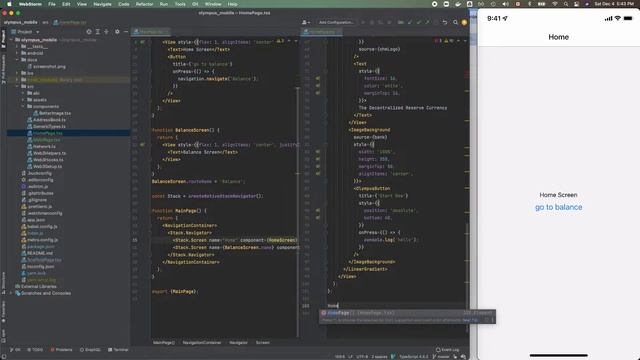This screenshot has width=640, height=360.
Task: Open the user account icon in toolbar
Action: [x=305, y=22]
